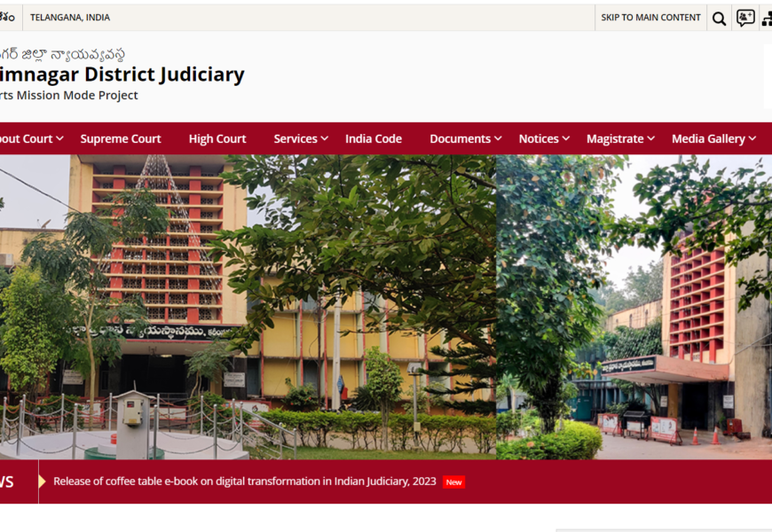The width and height of the screenshot is (772, 532).
Task: Expand the Documents dropdown menu
Action: [465, 138]
